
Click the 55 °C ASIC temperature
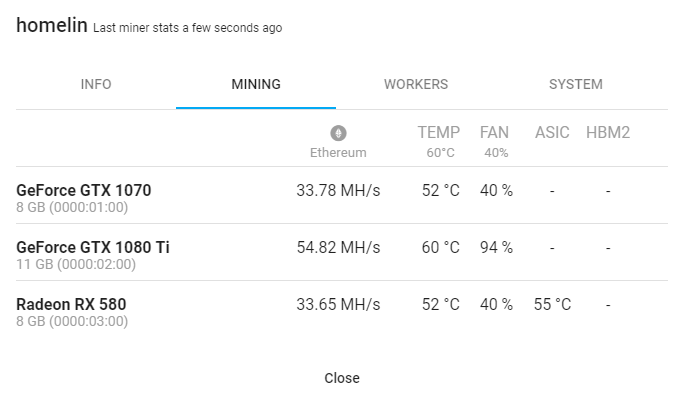point(552,304)
